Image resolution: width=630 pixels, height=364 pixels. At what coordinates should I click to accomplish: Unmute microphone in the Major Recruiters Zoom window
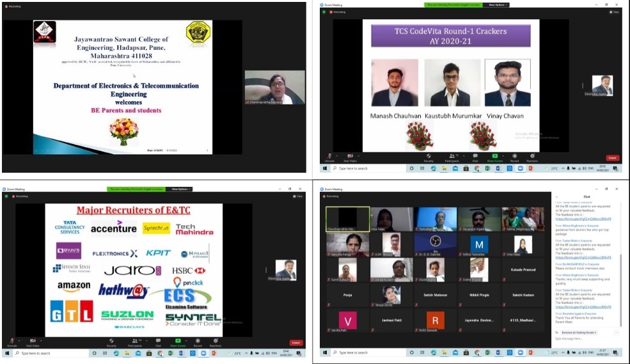[x=12, y=342]
